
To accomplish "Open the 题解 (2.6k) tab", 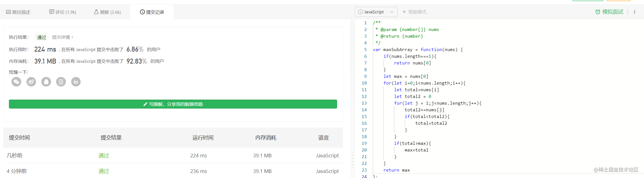I will (107, 12).
